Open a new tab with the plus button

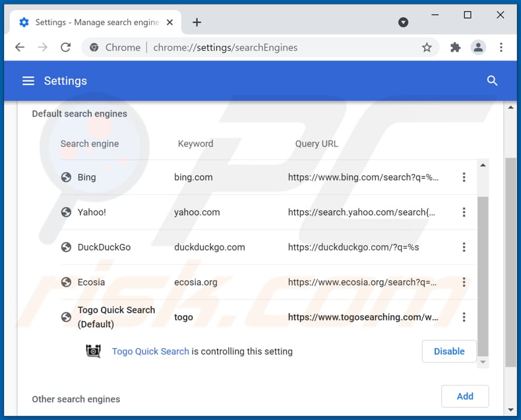click(197, 22)
